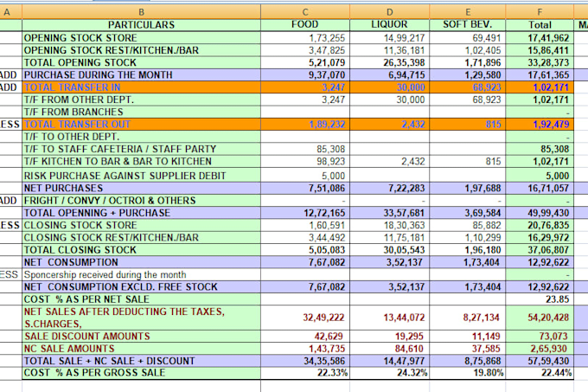Select liquor gross cost percent 24.32%
The width and height of the screenshot is (588, 392).
pos(390,373)
